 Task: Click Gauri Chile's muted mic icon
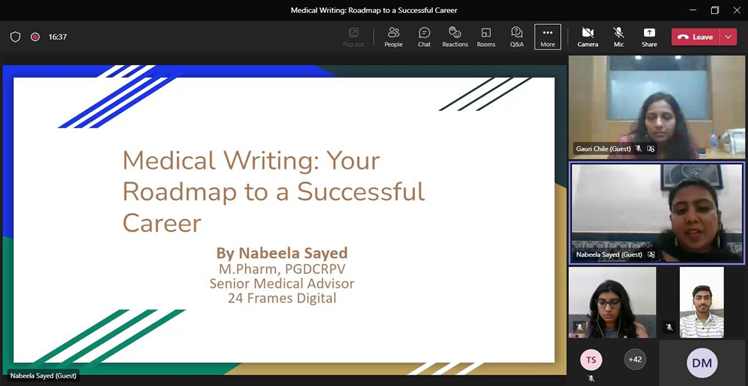click(x=638, y=149)
